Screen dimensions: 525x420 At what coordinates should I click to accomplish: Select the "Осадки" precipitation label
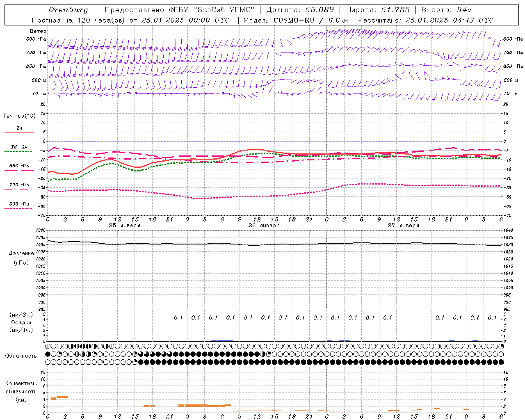[x=21, y=322]
